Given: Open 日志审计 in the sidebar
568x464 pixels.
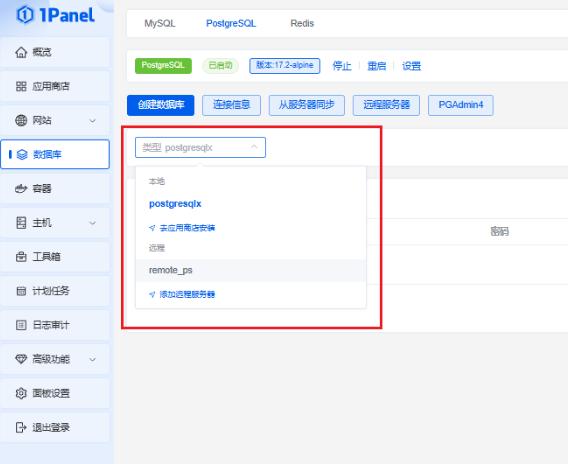Looking at the screenshot, I should tap(55, 325).
